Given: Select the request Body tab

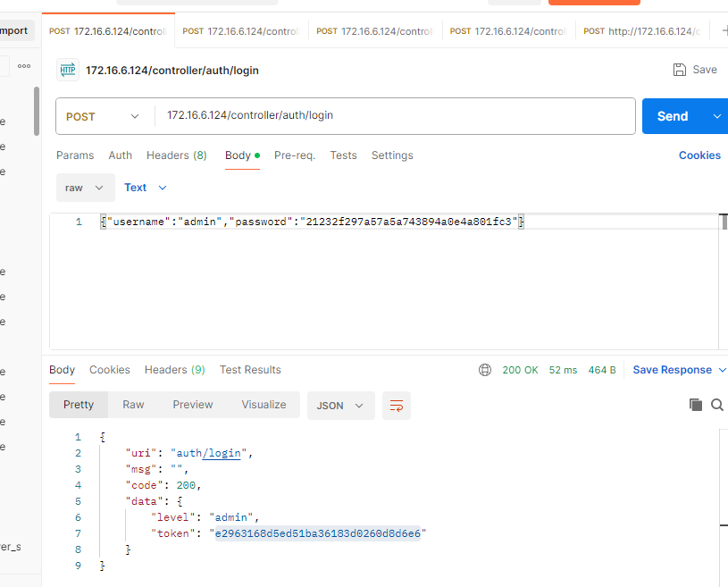Looking at the screenshot, I should pyautogui.click(x=242, y=155).
